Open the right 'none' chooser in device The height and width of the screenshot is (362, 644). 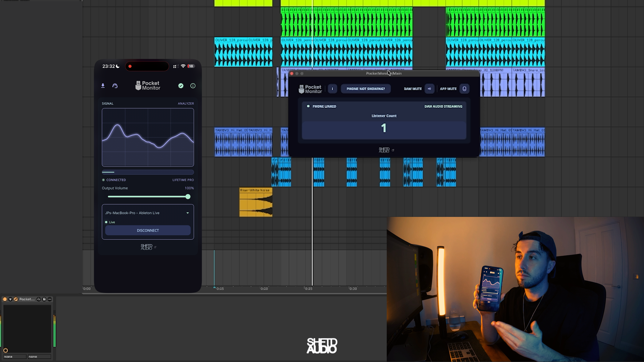click(39, 357)
